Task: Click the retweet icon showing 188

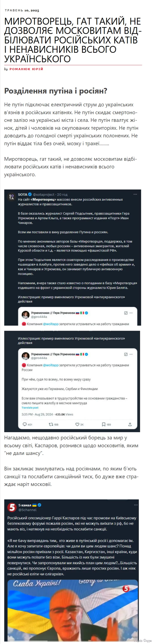Action: coord(51,424)
